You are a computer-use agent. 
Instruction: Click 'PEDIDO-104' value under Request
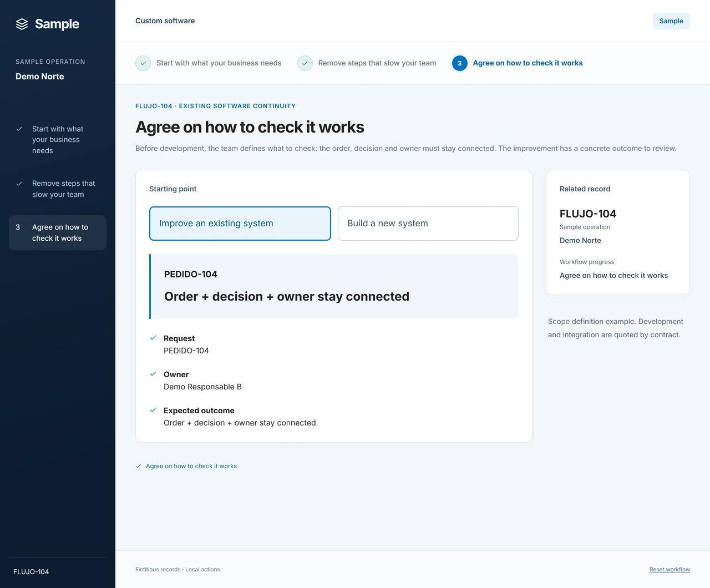[186, 351]
